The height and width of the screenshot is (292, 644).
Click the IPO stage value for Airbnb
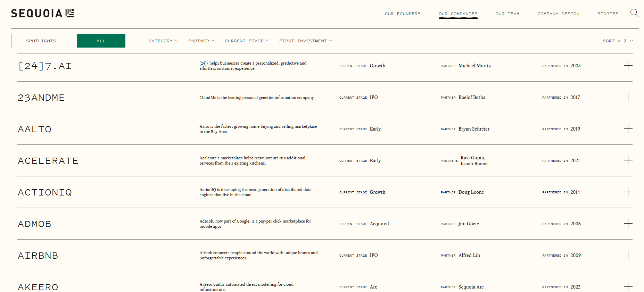coord(374,255)
